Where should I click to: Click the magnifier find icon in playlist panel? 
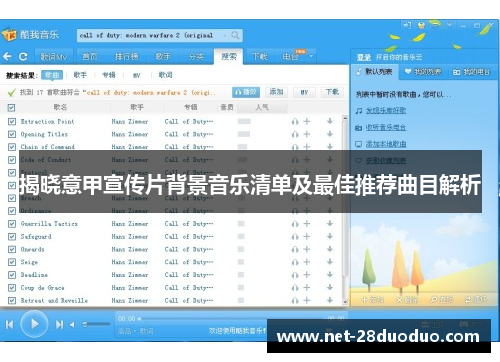pos(434,300)
